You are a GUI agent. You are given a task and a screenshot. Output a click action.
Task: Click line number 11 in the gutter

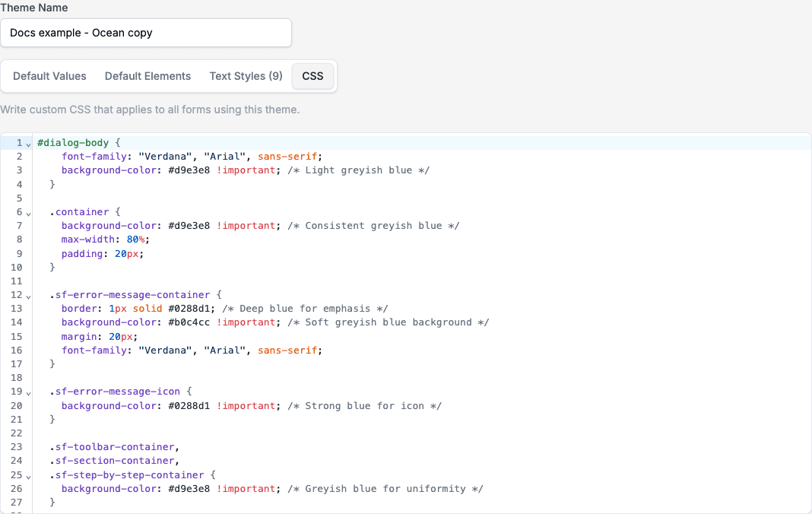click(x=17, y=281)
